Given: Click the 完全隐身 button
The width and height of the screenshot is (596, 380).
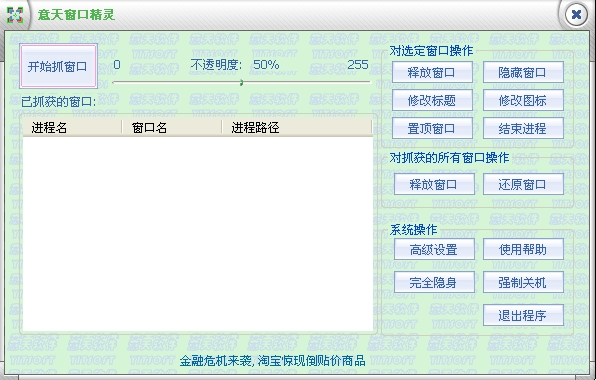Looking at the screenshot, I should pyautogui.click(x=434, y=282).
